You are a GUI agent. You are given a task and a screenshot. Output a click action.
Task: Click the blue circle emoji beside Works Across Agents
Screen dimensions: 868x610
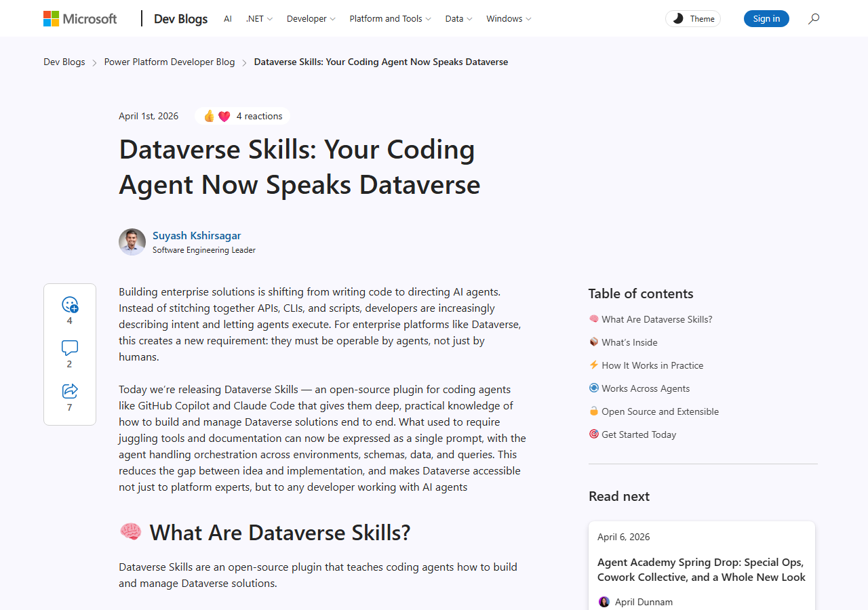(594, 388)
